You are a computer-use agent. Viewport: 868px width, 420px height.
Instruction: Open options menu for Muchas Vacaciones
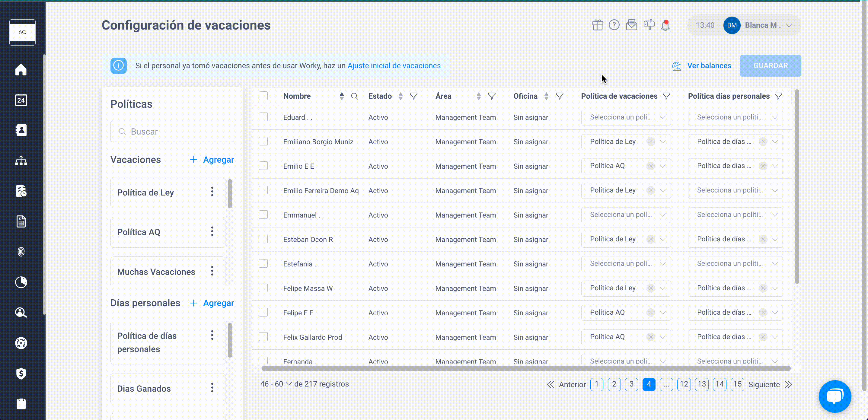[212, 271]
